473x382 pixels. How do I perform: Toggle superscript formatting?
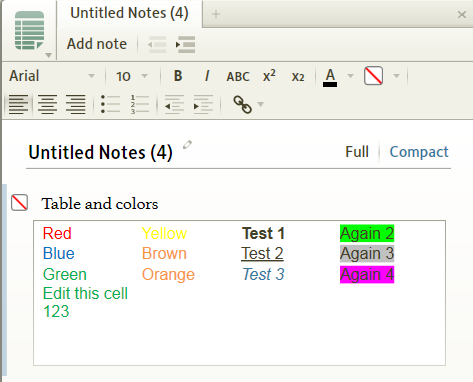click(269, 76)
